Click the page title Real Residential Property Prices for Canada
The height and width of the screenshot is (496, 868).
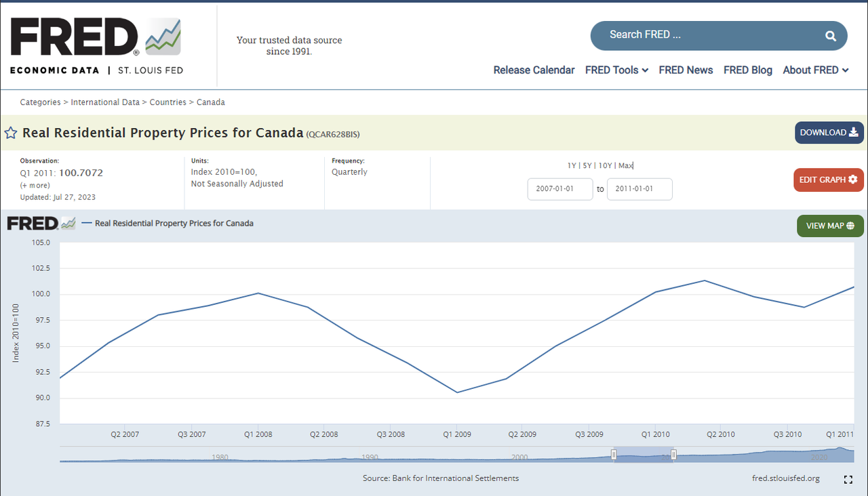click(163, 133)
